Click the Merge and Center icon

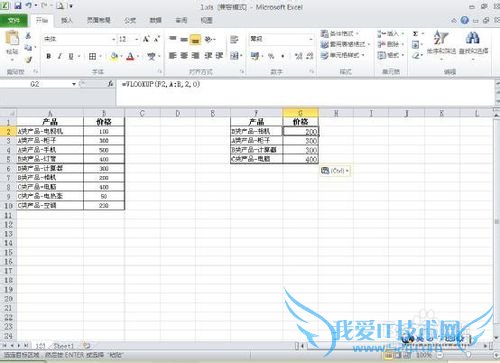coord(234,56)
